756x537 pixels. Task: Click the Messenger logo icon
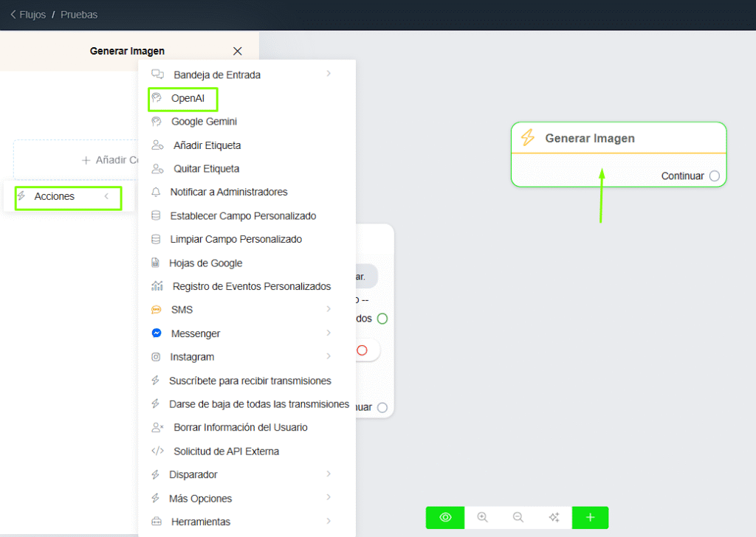(157, 333)
